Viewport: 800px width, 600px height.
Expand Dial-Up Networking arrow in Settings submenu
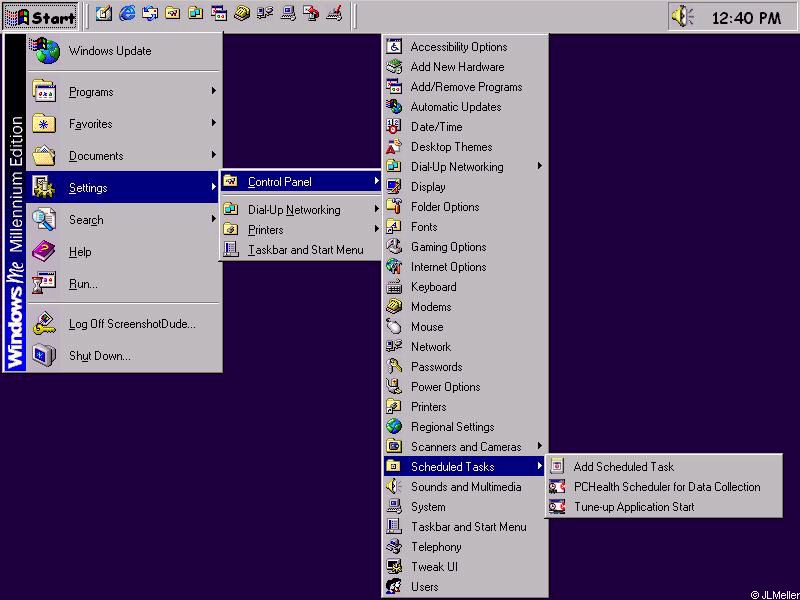pos(377,209)
